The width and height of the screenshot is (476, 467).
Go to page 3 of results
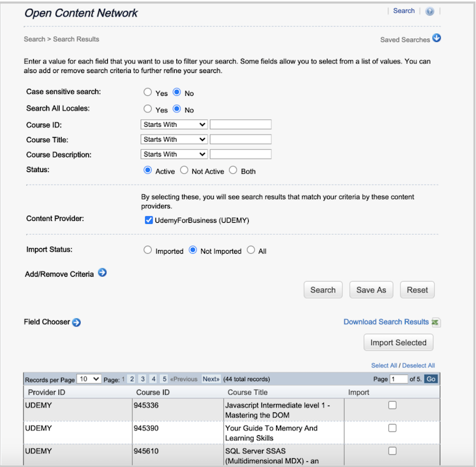143,379
